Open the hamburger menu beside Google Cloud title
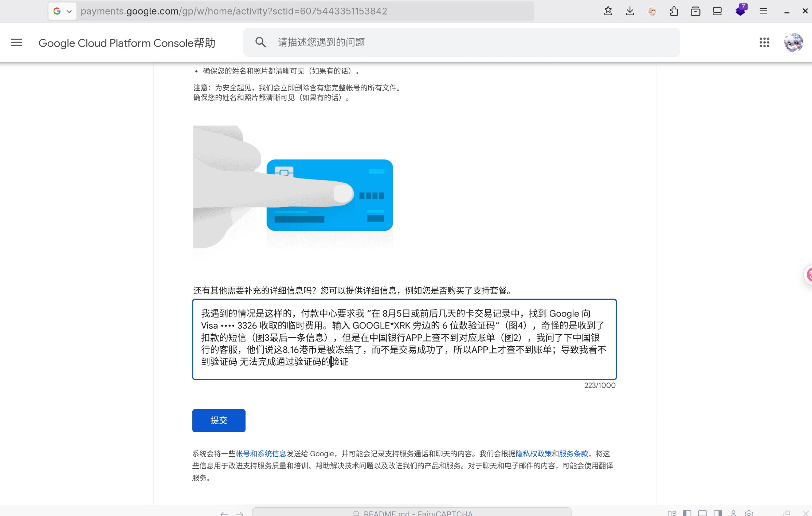812x516 pixels. 16,43
